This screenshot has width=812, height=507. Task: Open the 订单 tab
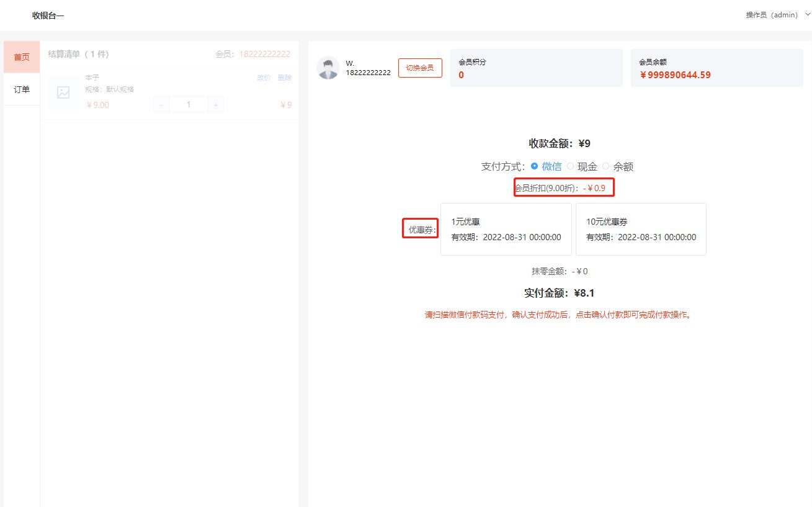pyautogui.click(x=22, y=89)
